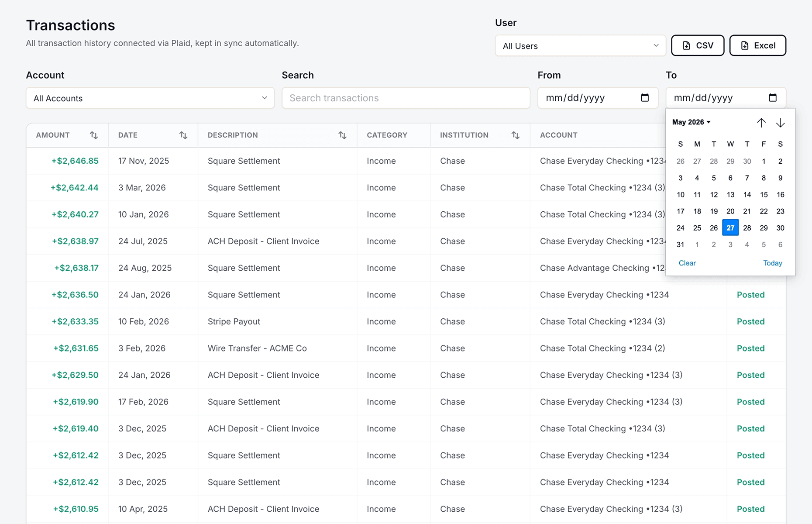Click the Transactions page heading
The width and height of the screenshot is (812, 524).
point(70,25)
